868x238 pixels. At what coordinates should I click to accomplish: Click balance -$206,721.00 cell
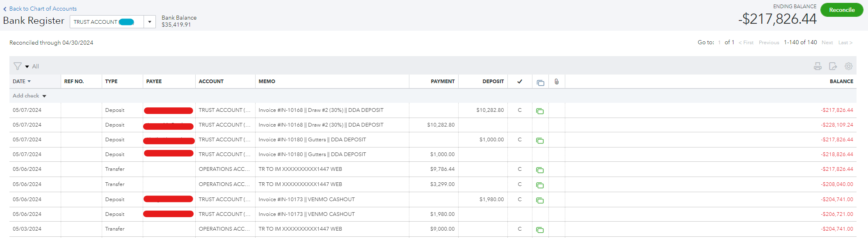point(837,214)
